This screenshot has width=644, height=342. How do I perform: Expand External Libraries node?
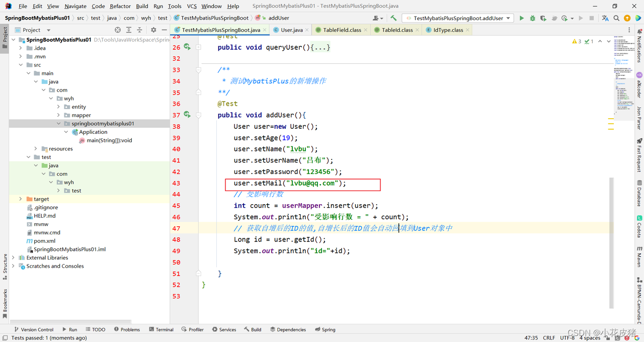coord(13,258)
